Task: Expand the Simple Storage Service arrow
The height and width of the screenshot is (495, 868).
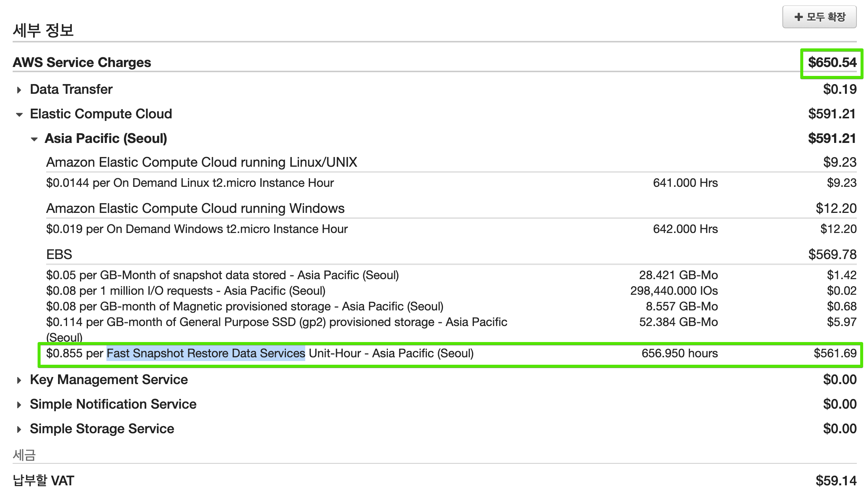Action: tap(19, 429)
